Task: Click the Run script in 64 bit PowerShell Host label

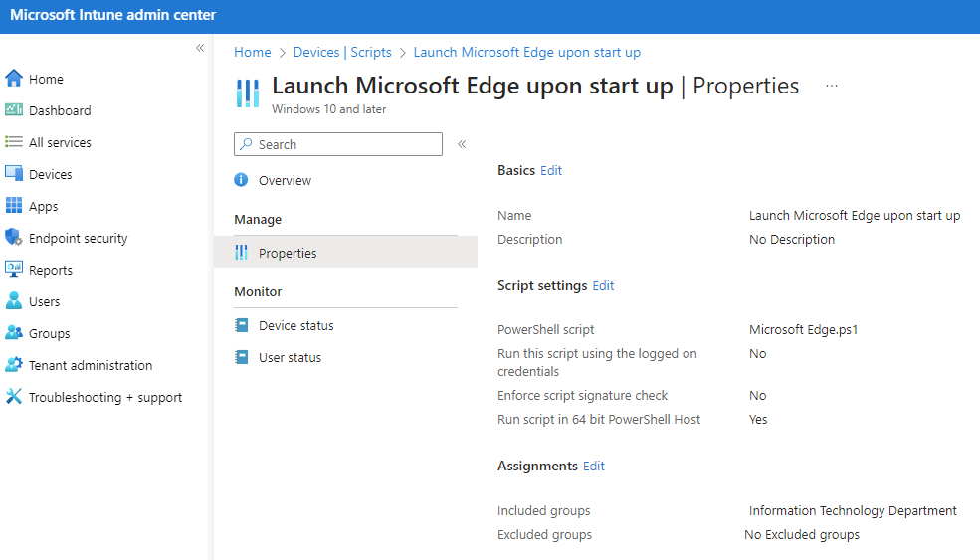Action: 599,419
